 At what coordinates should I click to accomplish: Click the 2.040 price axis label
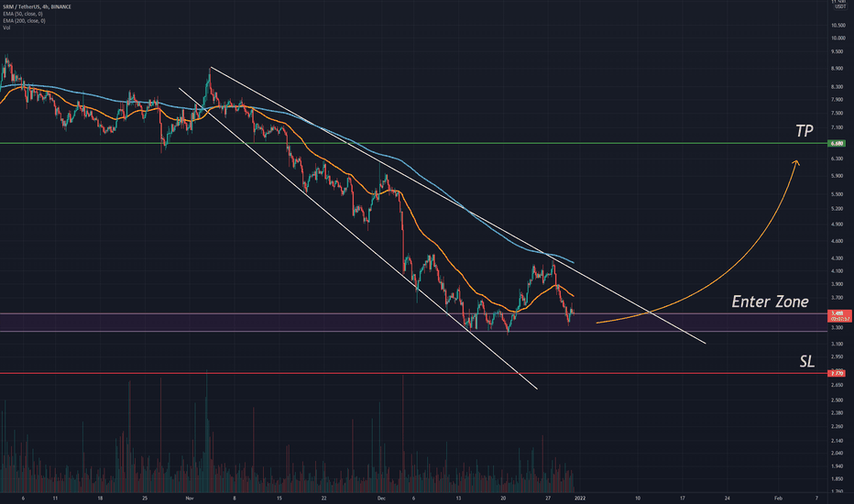[x=838, y=453]
